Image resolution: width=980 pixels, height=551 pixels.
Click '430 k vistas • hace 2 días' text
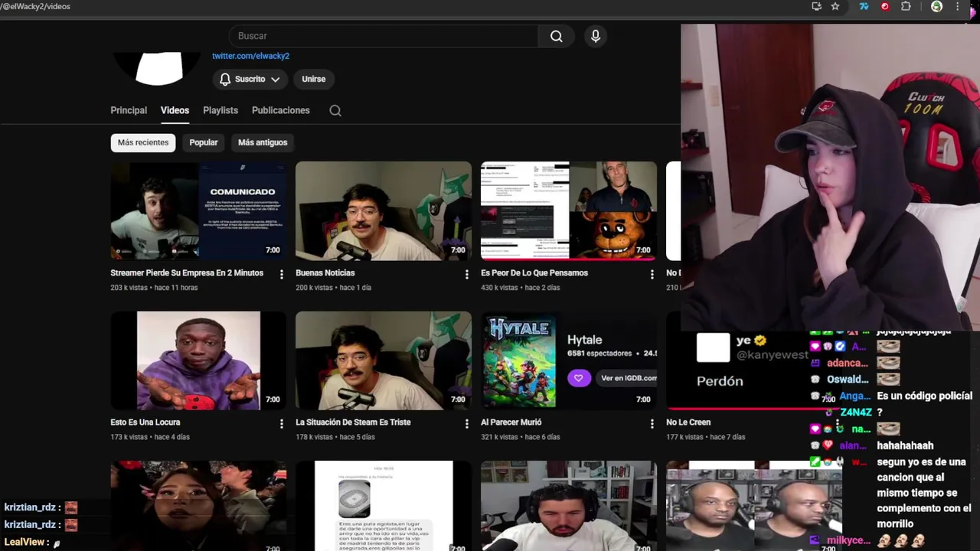[521, 288]
